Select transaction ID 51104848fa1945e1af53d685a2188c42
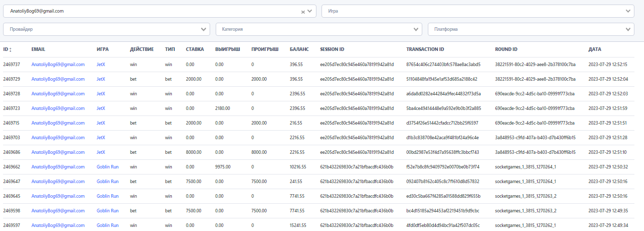This screenshot has width=644, height=231. (441, 79)
